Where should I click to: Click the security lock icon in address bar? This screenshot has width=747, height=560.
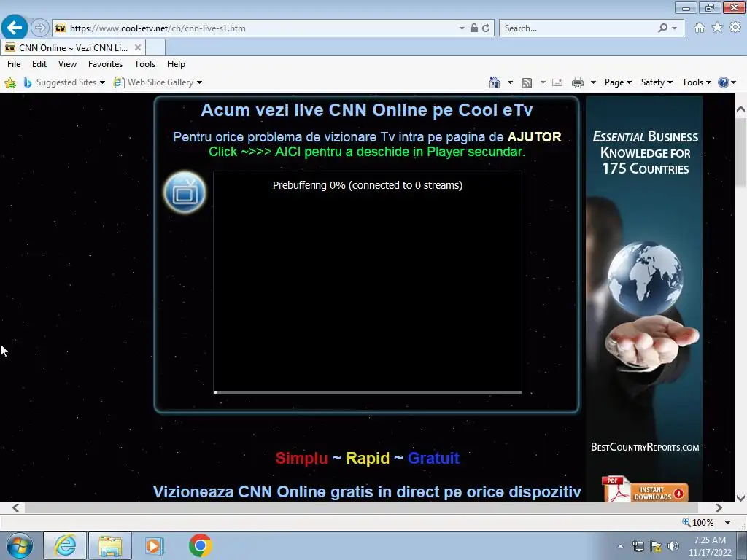(x=474, y=28)
